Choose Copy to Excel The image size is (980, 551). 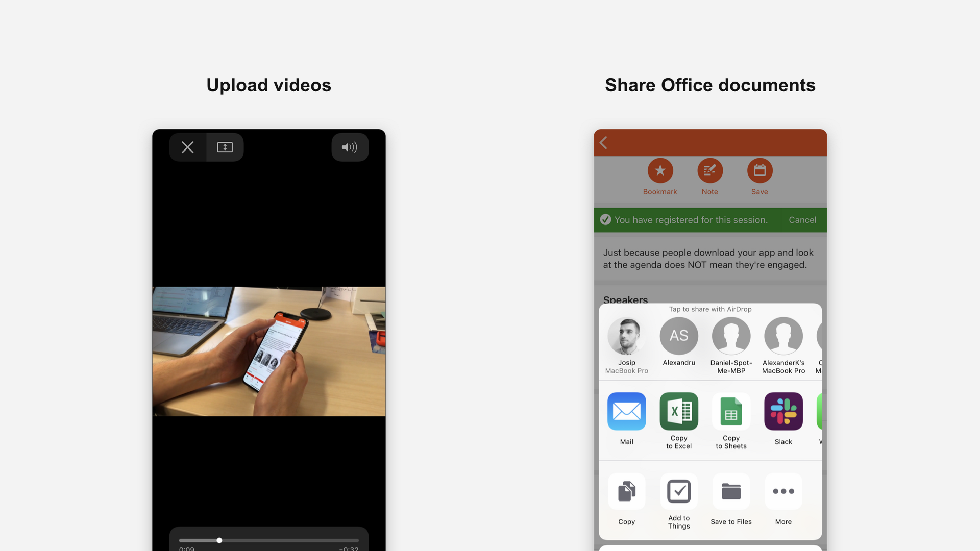click(x=678, y=412)
